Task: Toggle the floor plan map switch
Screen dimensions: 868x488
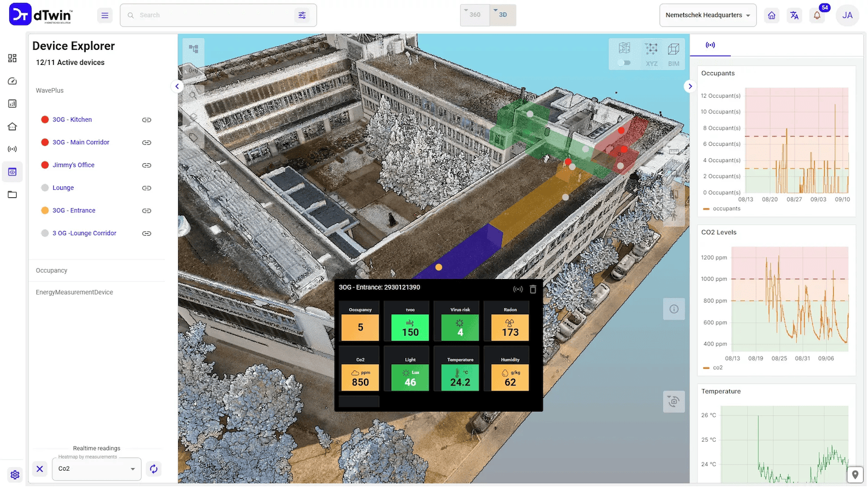Action: [x=624, y=63]
